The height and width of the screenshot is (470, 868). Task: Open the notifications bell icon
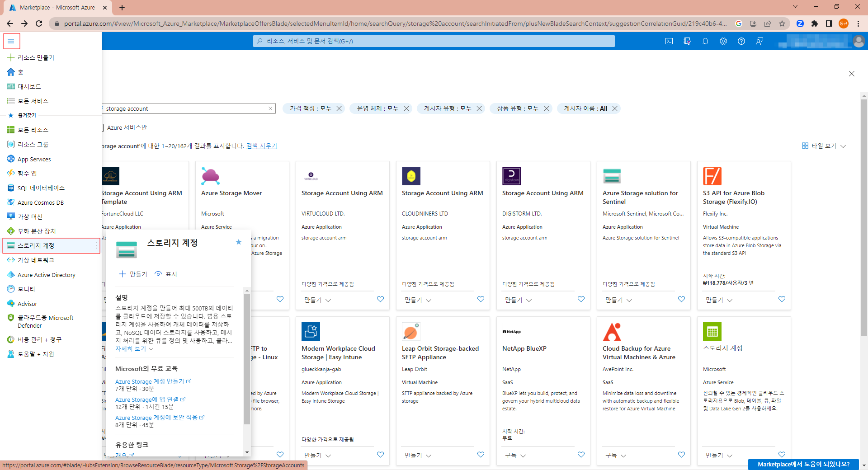pos(705,41)
